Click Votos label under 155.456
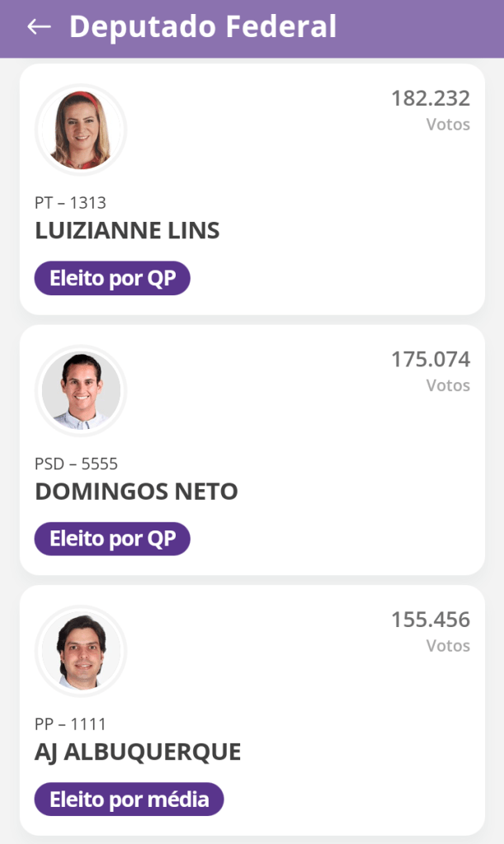 pyautogui.click(x=448, y=646)
